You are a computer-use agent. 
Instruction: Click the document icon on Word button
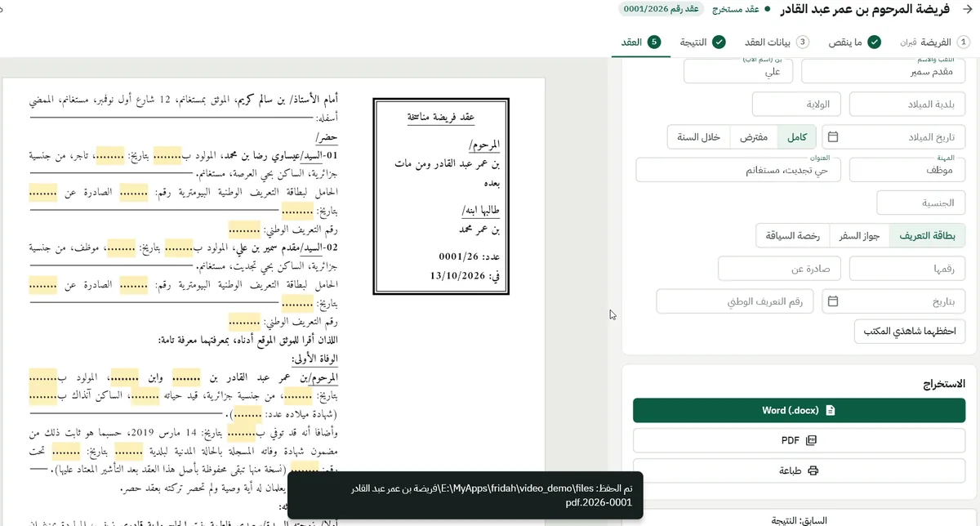[831, 410]
